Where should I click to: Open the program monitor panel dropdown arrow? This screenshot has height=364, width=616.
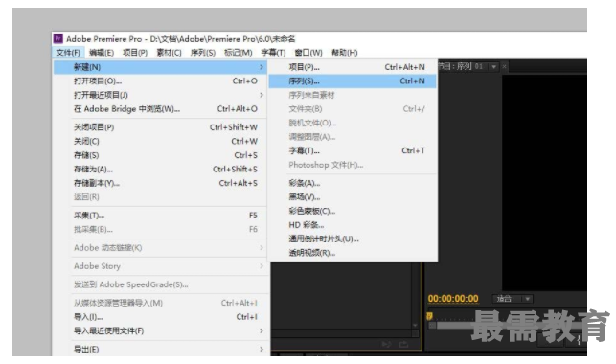pos(493,67)
